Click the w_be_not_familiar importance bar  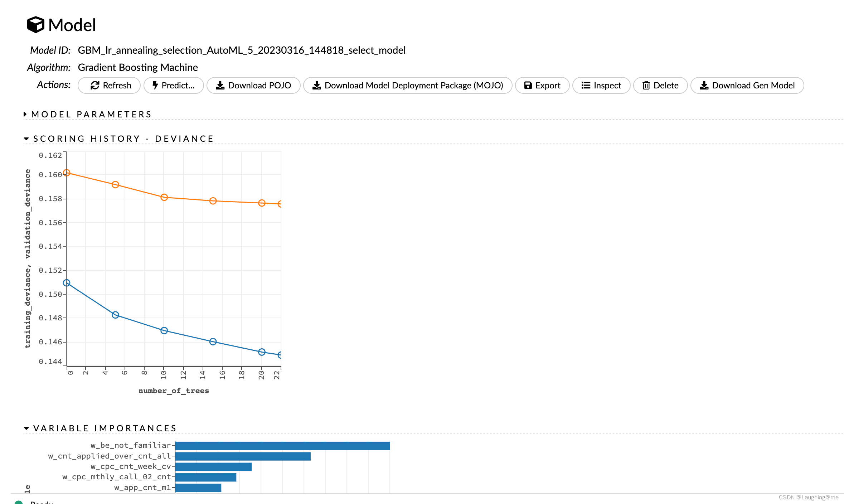[x=282, y=446]
